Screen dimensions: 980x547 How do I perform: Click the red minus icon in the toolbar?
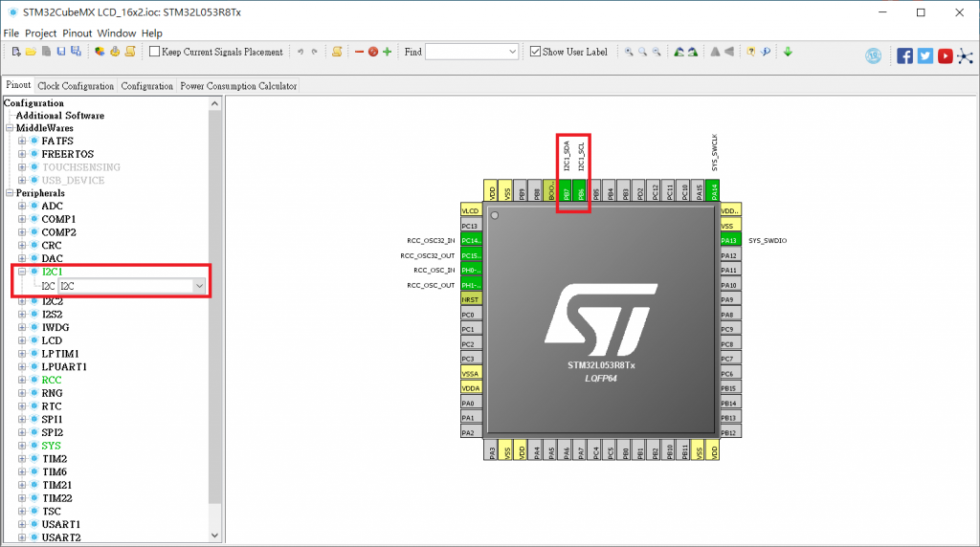(360, 52)
